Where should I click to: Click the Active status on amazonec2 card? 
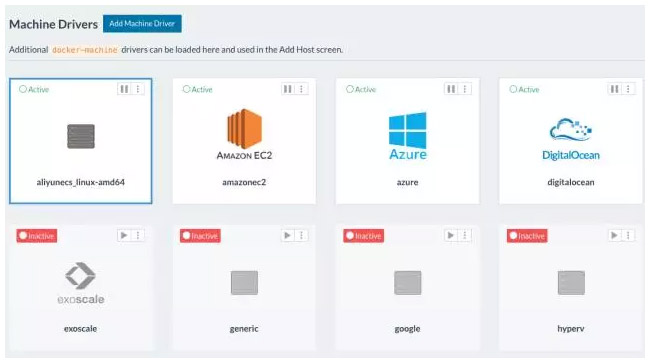tap(197, 89)
